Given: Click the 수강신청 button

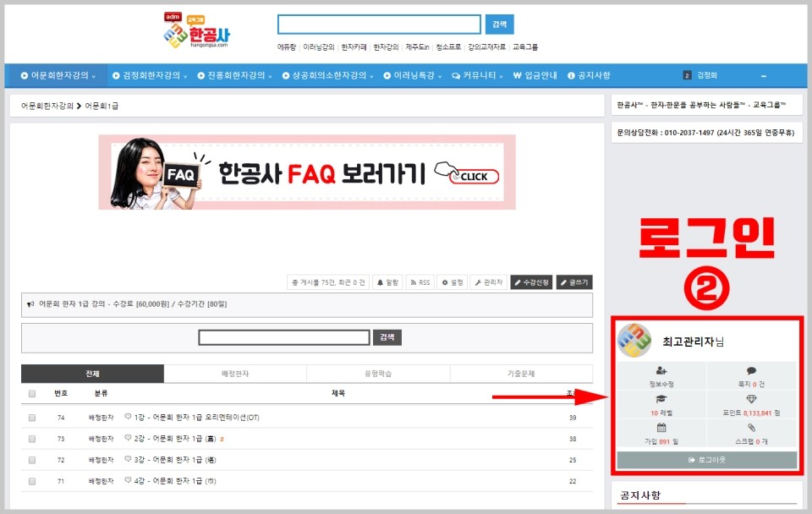Looking at the screenshot, I should pos(531,282).
